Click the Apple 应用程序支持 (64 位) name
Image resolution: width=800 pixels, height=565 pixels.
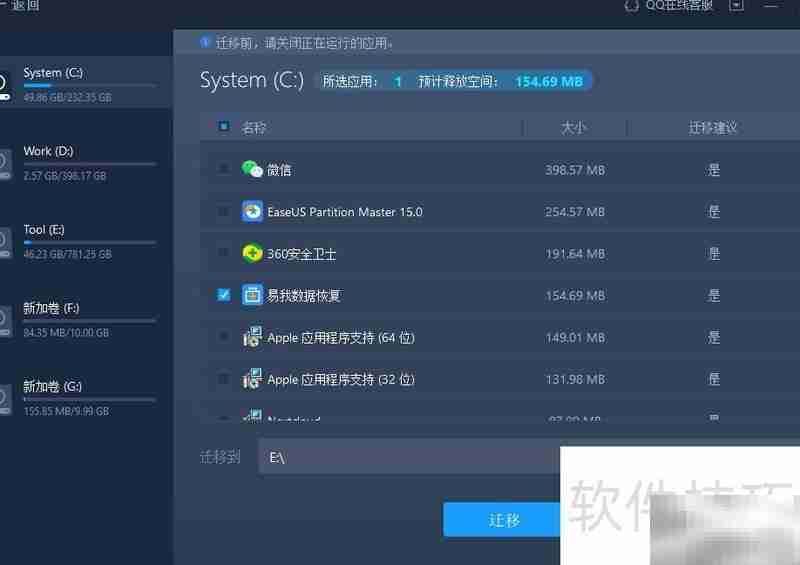coord(341,338)
